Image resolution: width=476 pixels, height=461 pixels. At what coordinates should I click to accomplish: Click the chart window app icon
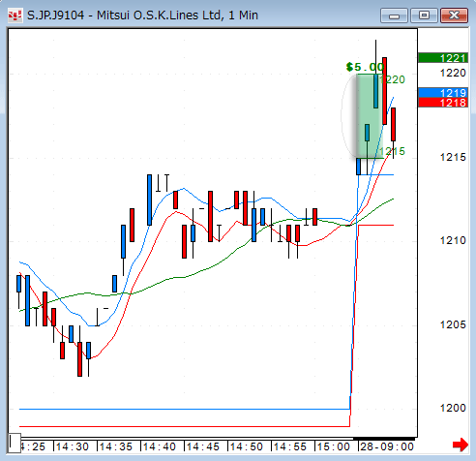(x=15, y=15)
